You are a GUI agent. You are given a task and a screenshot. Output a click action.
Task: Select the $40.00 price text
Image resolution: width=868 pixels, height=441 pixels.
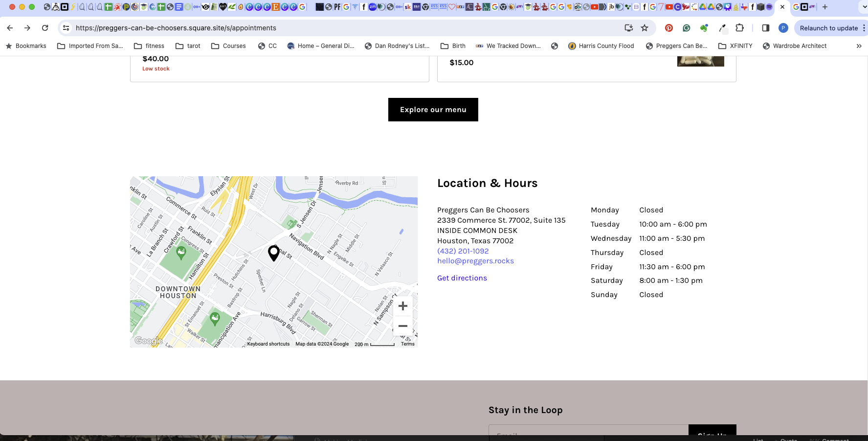click(156, 59)
